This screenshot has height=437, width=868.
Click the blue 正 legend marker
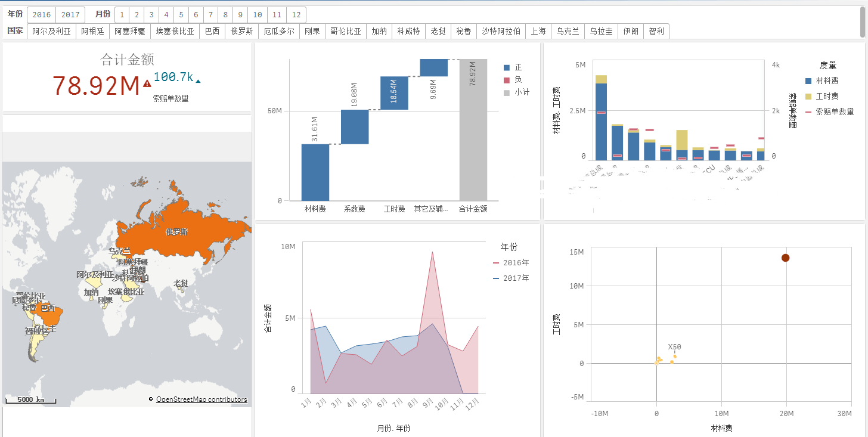(x=507, y=68)
